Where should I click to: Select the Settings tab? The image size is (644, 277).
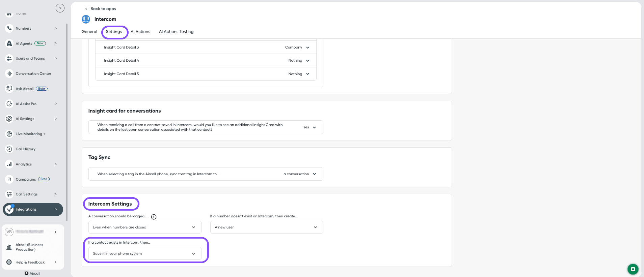pyautogui.click(x=114, y=32)
